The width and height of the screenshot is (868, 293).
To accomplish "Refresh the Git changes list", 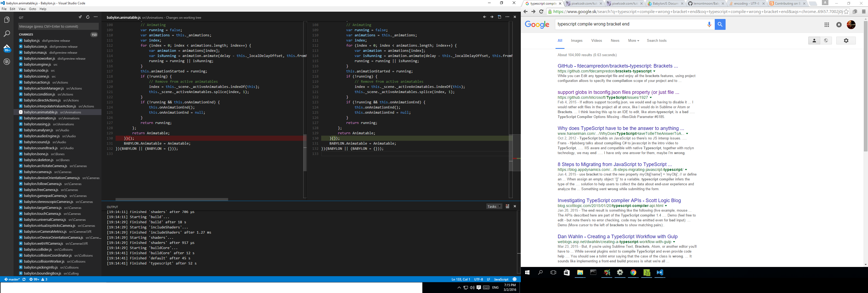I will click(88, 17).
